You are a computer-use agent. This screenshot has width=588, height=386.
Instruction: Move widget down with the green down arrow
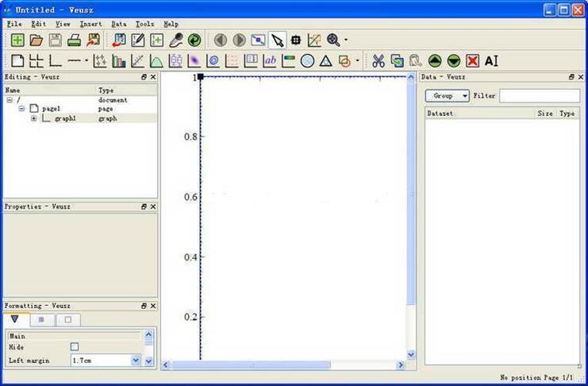coord(454,61)
